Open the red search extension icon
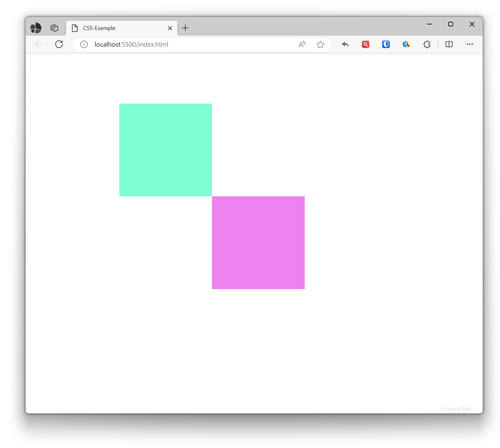Screen dimensions: 500x448 coord(366,45)
